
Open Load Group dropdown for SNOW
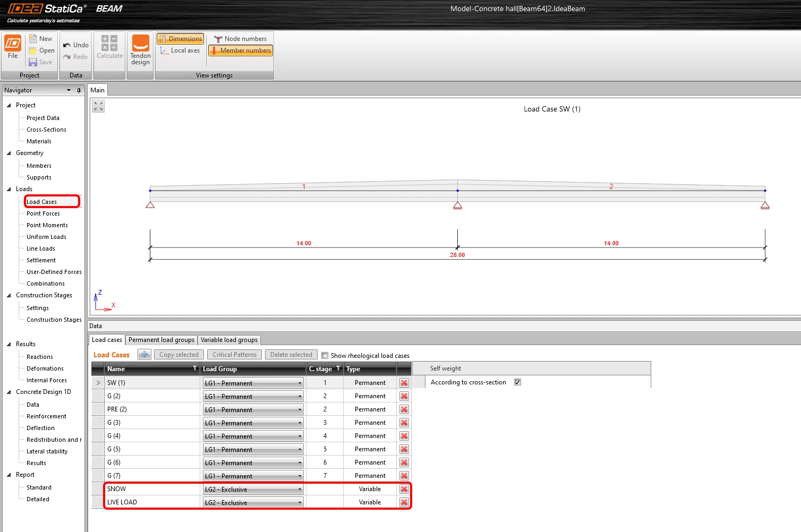[253, 489]
